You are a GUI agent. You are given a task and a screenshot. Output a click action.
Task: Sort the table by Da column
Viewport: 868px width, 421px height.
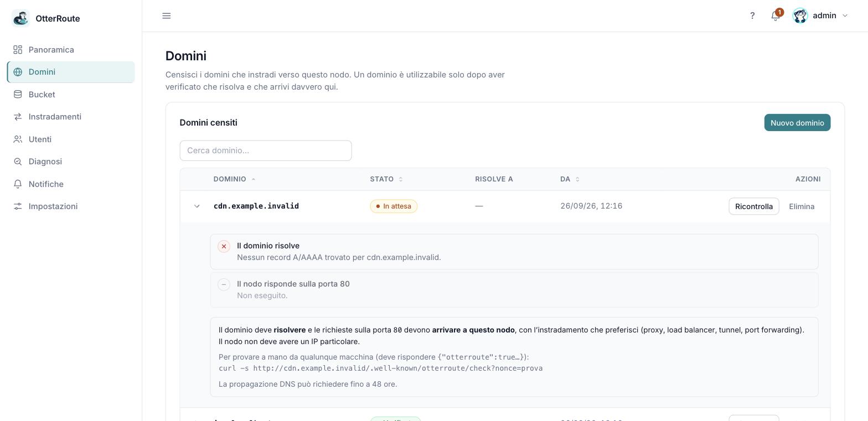pyautogui.click(x=570, y=179)
